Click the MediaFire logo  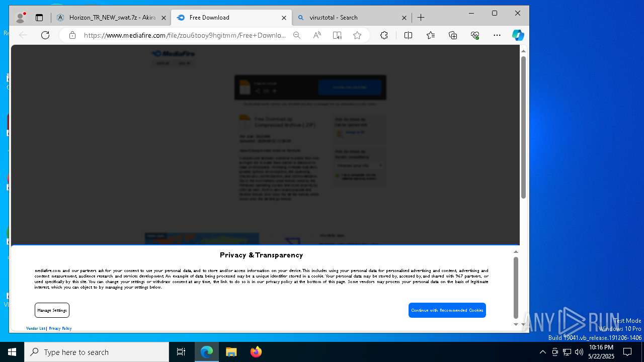point(174,53)
